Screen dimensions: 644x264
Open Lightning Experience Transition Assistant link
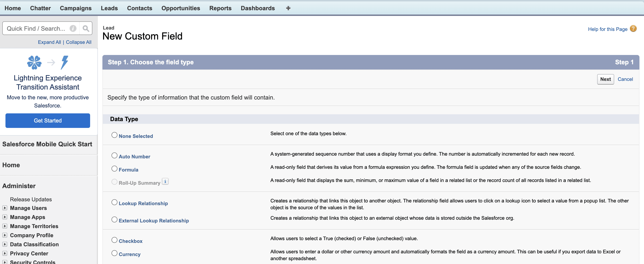[48, 83]
